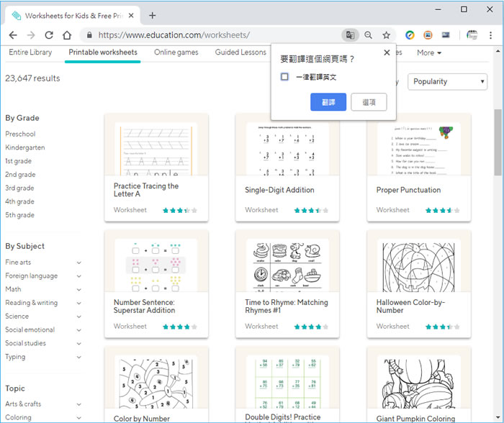This screenshot has width=504, height=423.
Task: Click the page's vertical scrollbar
Action: pos(498,144)
